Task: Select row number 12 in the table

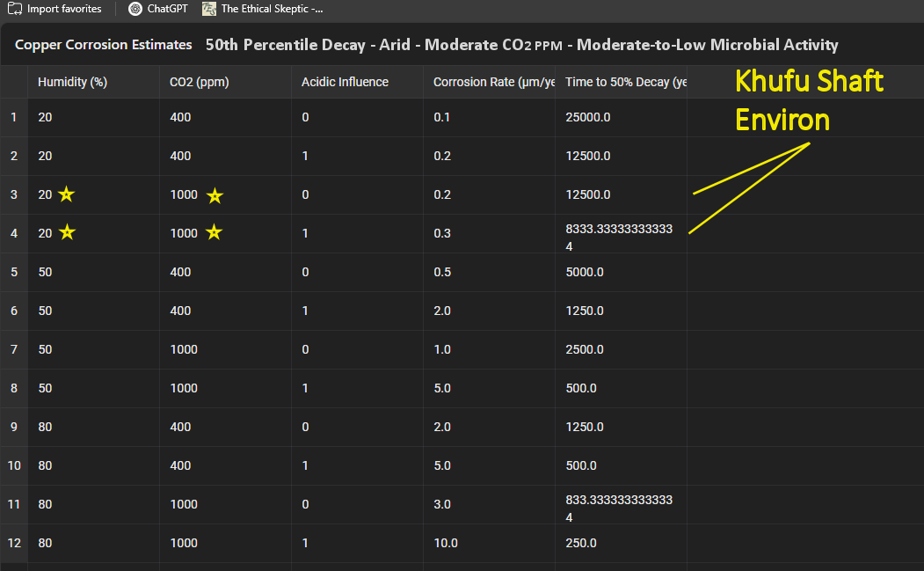Action: tap(14, 543)
